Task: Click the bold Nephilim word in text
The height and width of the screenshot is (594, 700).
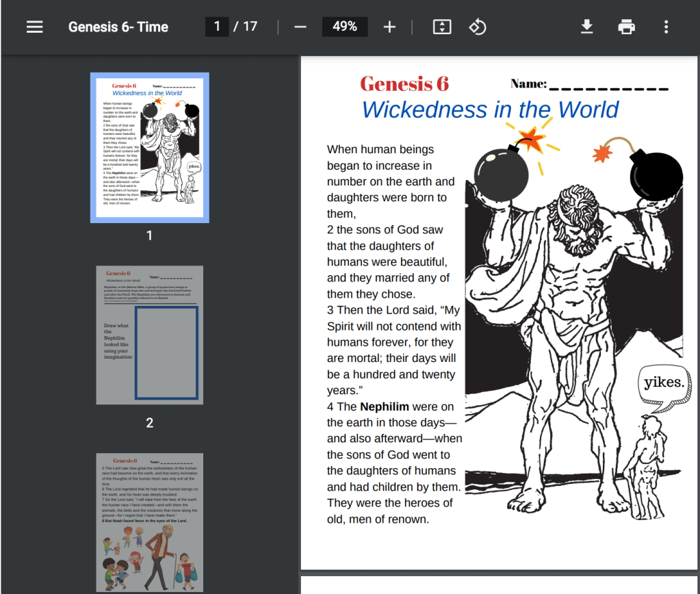Action: tap(385, 406)
